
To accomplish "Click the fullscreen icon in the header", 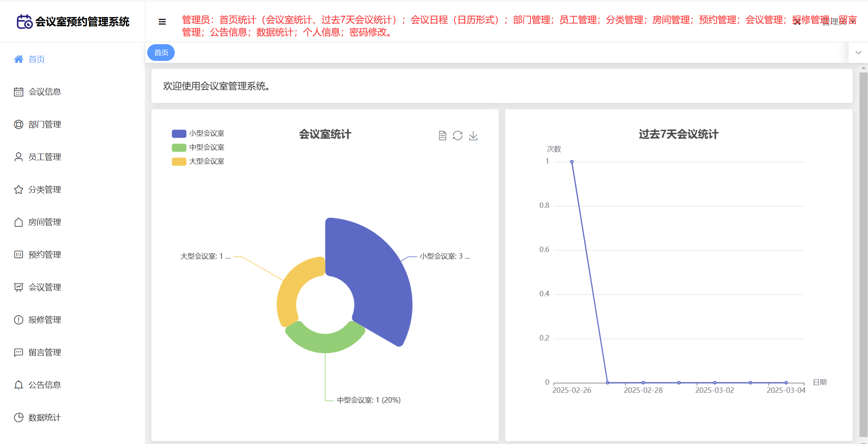I will 797,22.
